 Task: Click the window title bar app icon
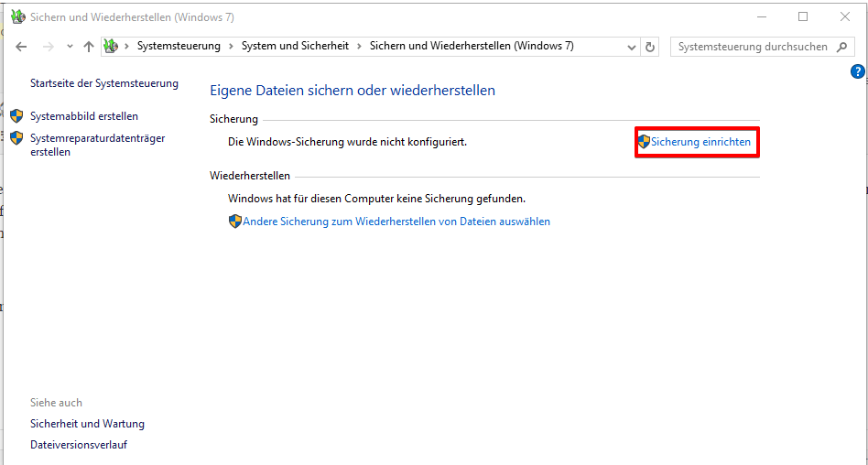pyautogui.click(x=18, y=16)
